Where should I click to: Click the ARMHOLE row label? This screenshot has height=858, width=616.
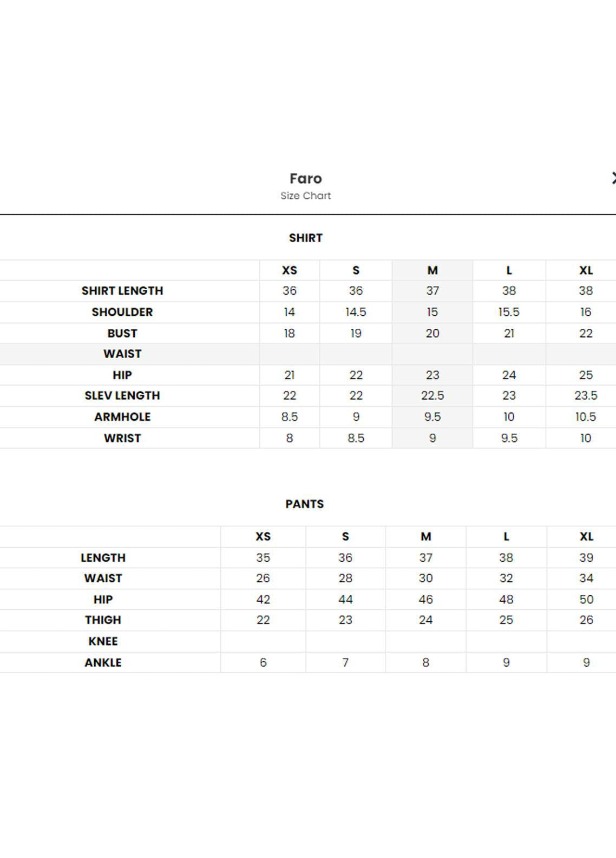click(x=122, y=417)
